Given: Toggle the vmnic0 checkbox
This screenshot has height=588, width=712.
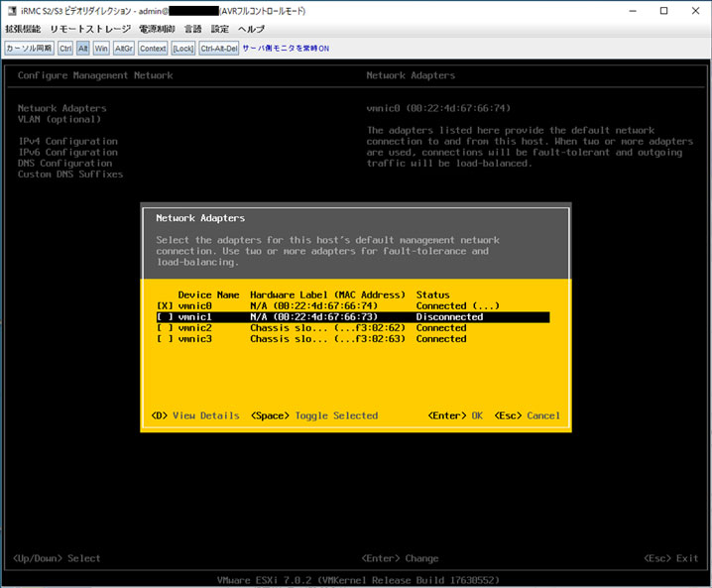Looking at the screenshot, I should [x=165, y=306].
